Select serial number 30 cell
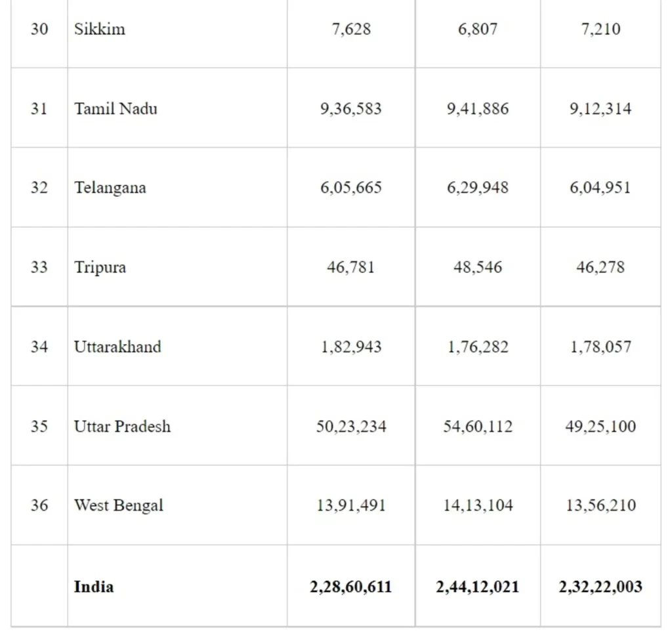 pyautogui.click(x=39, y=29)
